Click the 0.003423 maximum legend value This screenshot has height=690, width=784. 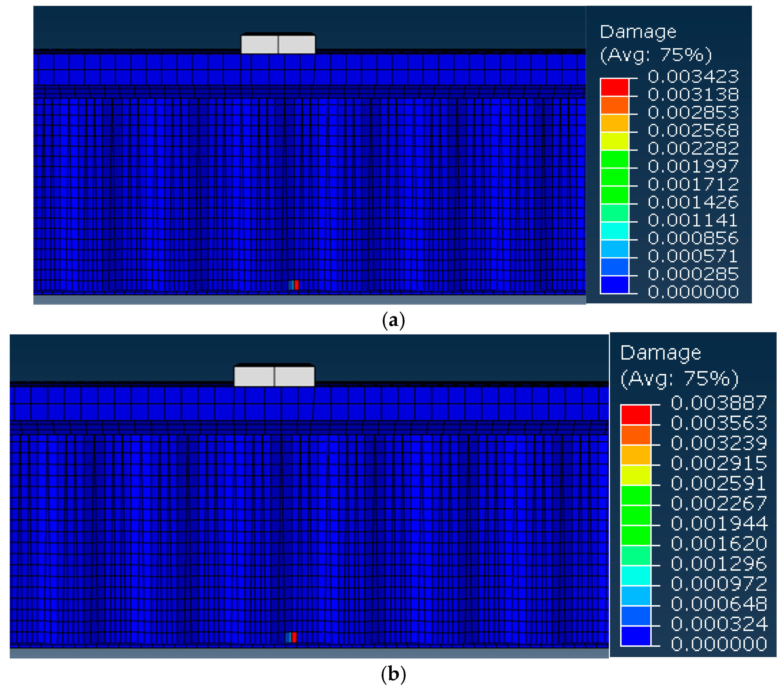click(x=693, y=77)
